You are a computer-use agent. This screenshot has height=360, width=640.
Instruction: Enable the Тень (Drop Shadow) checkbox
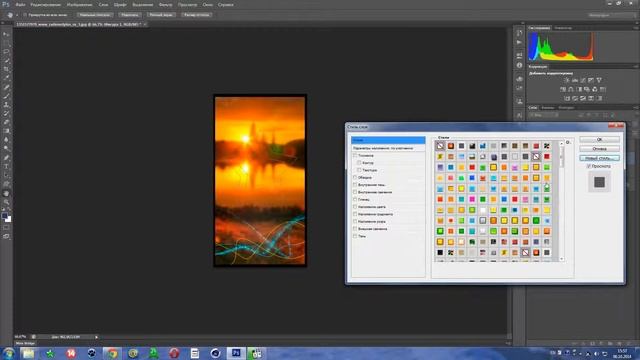[355, 236]
